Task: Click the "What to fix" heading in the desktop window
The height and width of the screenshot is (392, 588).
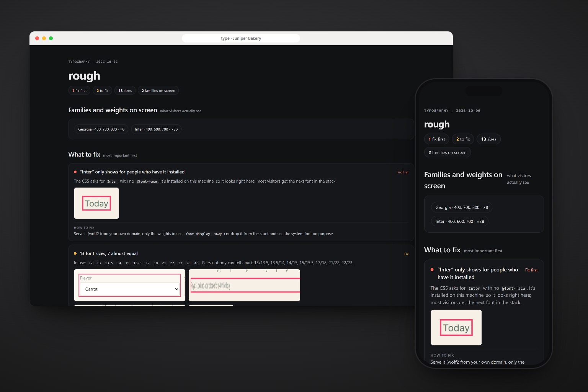Action: (84, 155)
